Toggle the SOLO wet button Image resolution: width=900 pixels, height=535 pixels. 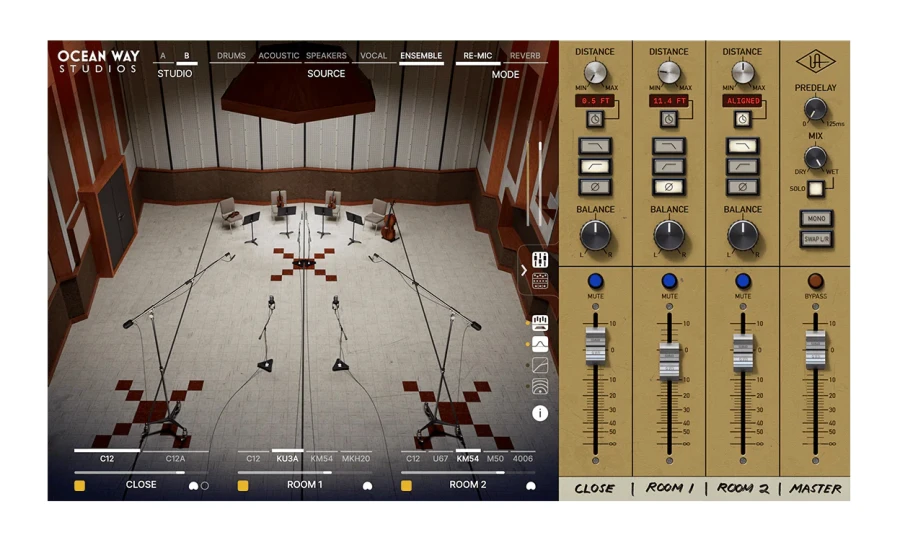pos(815,188)
